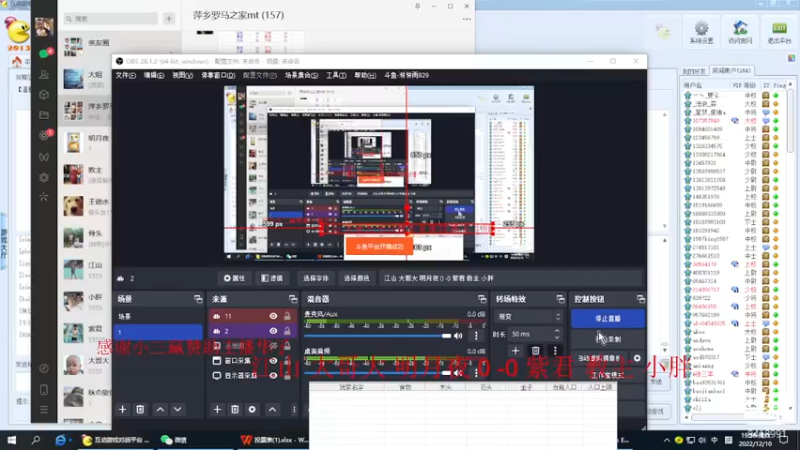800x450 pixels.
Task: Open WeChat hamburger menu at sidebar bottom
Action: coord(44,410)
